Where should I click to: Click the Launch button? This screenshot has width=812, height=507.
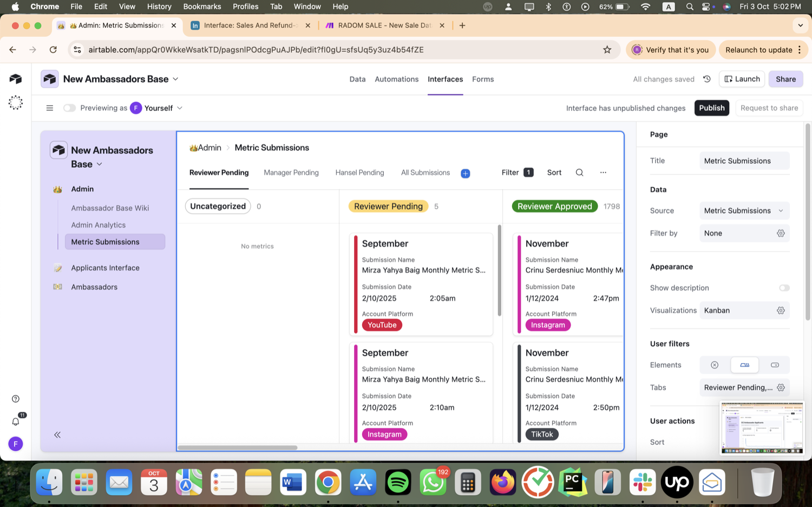point(742,79)
